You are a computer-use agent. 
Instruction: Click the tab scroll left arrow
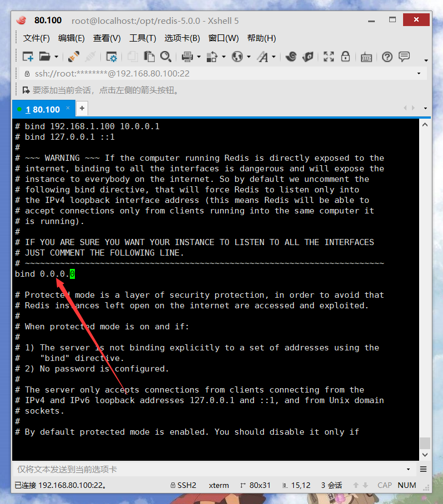click(x=405, y=108)
